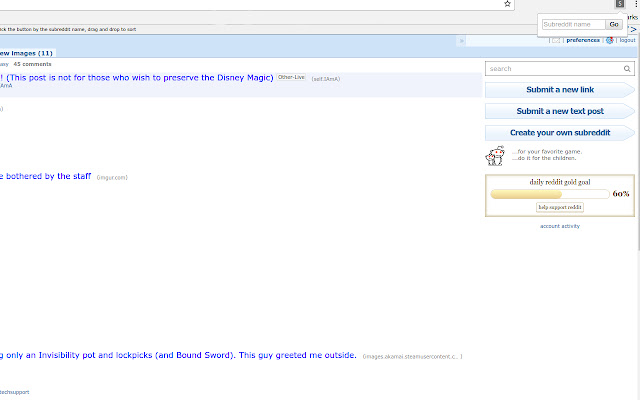This screenshot has width=640, height=400.
Task: Click the reddit alien mascot image
Action: click(x=496, y=156)
